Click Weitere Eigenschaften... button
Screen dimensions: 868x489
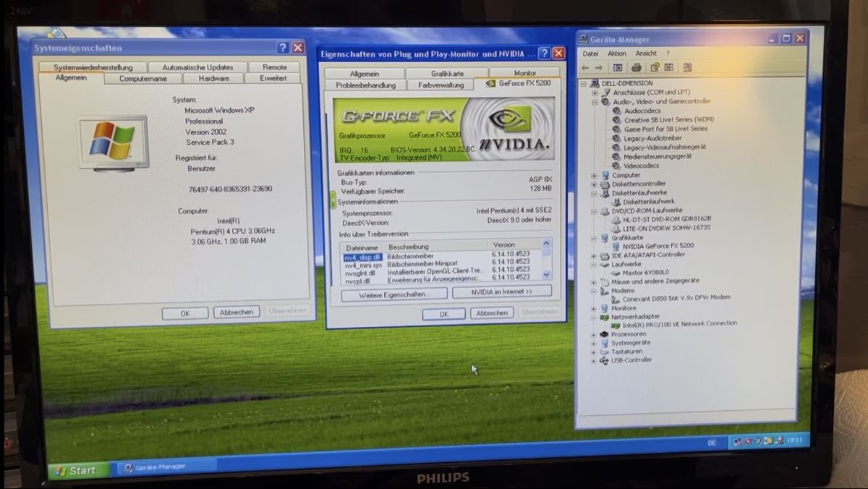point(393,294)
